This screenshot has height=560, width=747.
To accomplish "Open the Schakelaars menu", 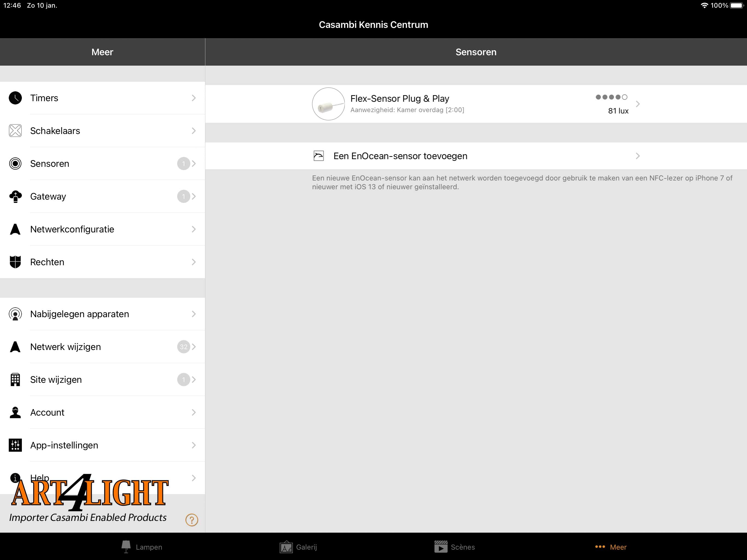I will click(102, 131).
